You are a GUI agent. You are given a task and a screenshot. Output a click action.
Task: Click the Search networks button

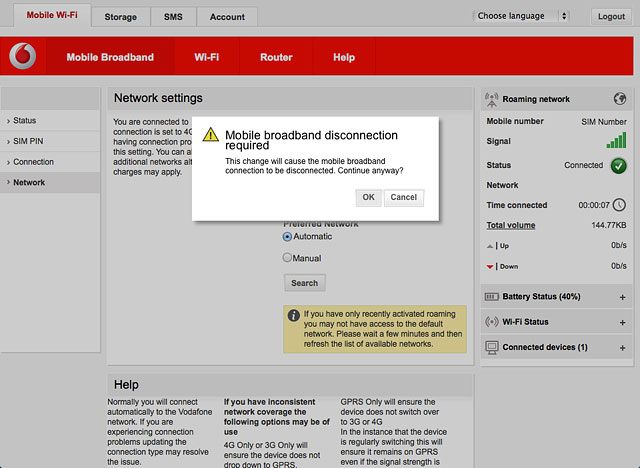click(304, 283)
